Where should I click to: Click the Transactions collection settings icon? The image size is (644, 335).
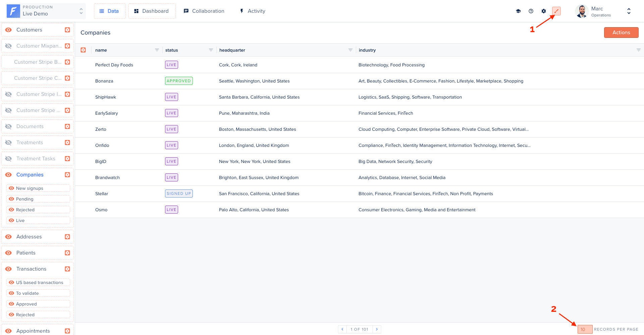67,269
